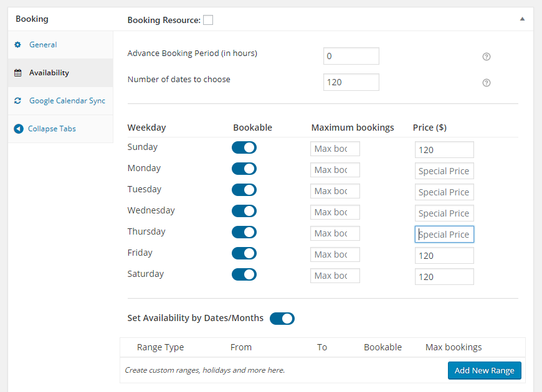Click the Add New Range button

coord(484,371)
